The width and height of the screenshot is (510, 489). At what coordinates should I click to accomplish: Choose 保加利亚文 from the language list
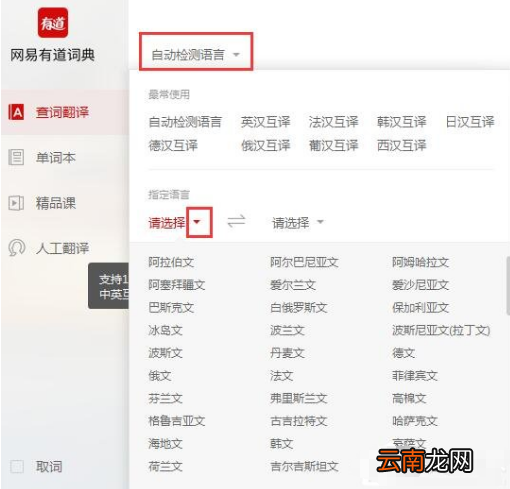[x=420, y=308]
